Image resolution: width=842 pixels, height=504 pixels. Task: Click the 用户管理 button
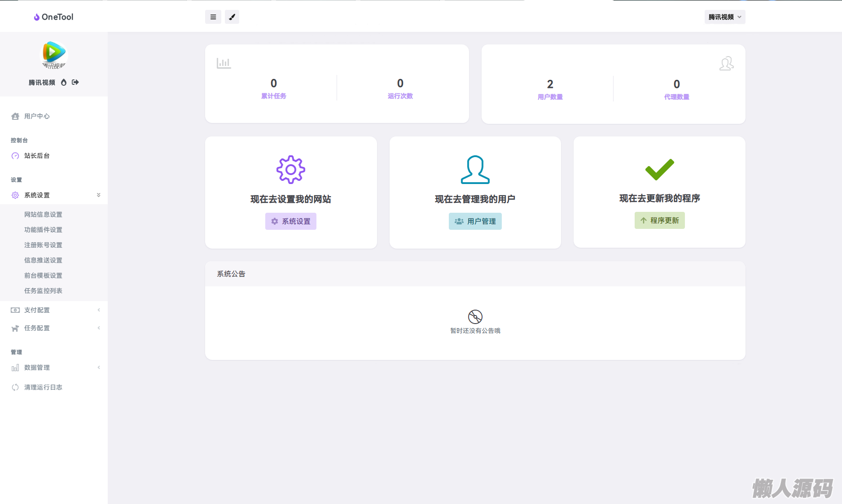click(475, 221)
